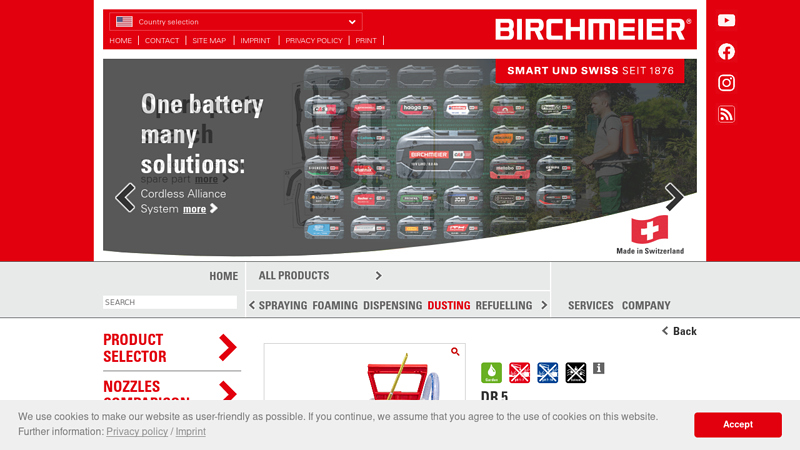Click the red crossed-out sprayer icon
Screen dimensions: 800x450
click(x=519, y=372)
